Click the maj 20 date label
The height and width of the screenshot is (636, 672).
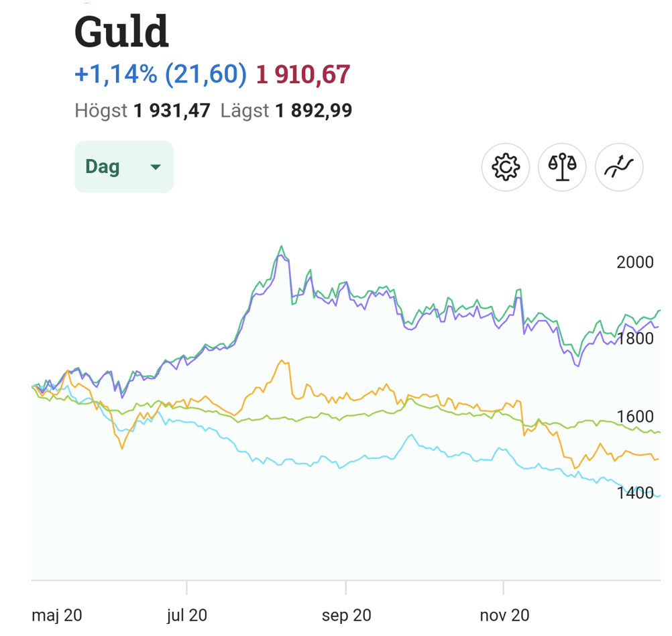click(57, 615)
